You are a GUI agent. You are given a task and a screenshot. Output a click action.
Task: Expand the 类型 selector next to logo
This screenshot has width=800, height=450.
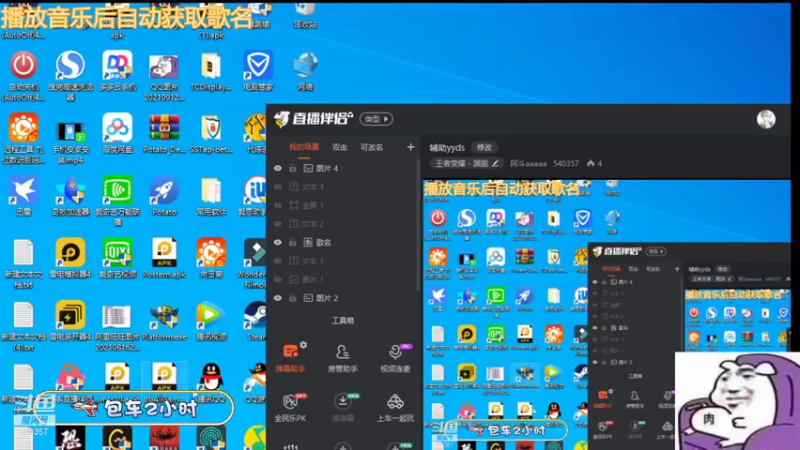click(377, 119)
